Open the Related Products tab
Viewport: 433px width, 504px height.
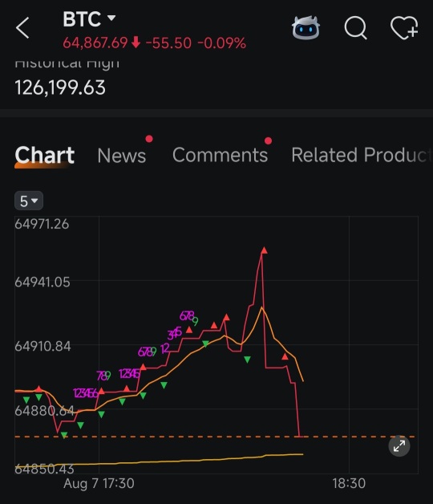point(360,155)
